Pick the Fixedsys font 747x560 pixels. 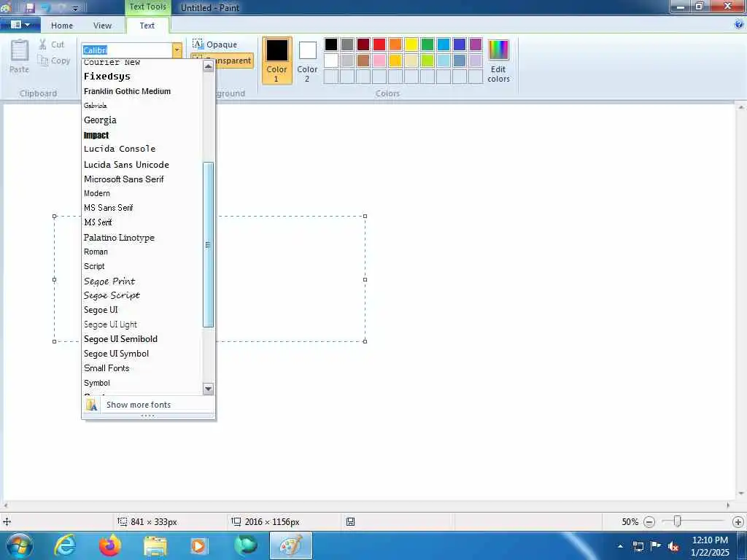pyautogui.click(x=142, y=76)
